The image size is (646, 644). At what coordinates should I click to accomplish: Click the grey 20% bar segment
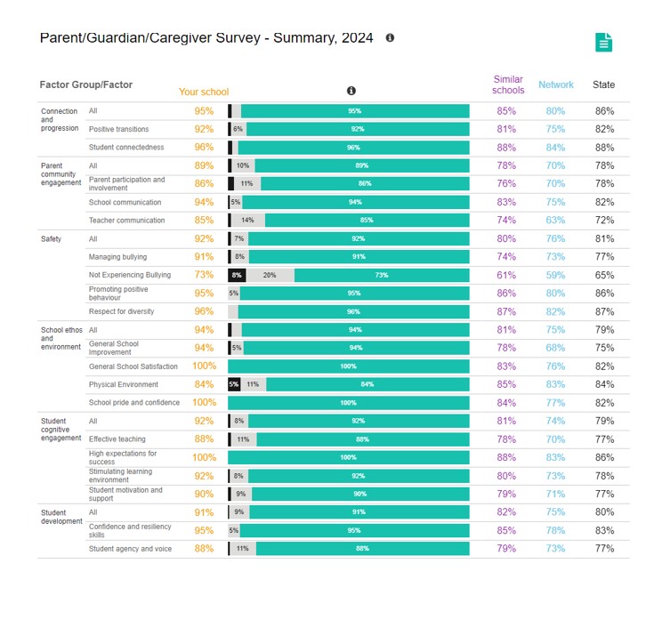pyautogui.click(x=270, y=275)
